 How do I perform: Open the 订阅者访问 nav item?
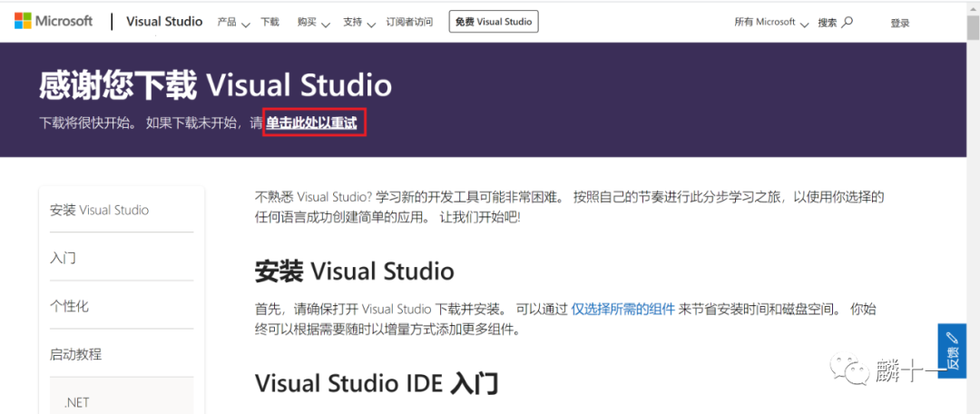tap(408, 22)
